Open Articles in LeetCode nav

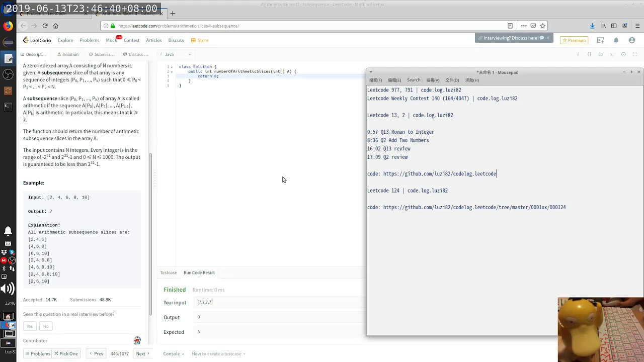(154, 40)
